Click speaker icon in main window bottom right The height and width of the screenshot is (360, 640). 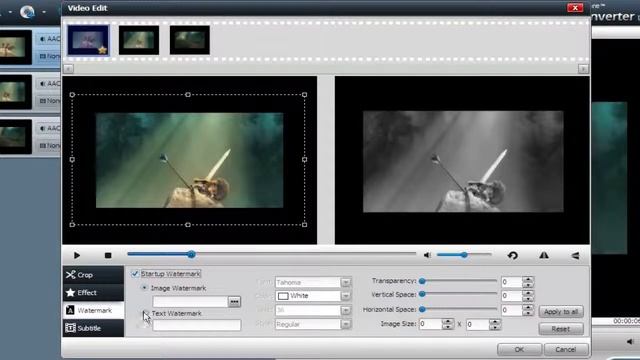coord(631,341)
